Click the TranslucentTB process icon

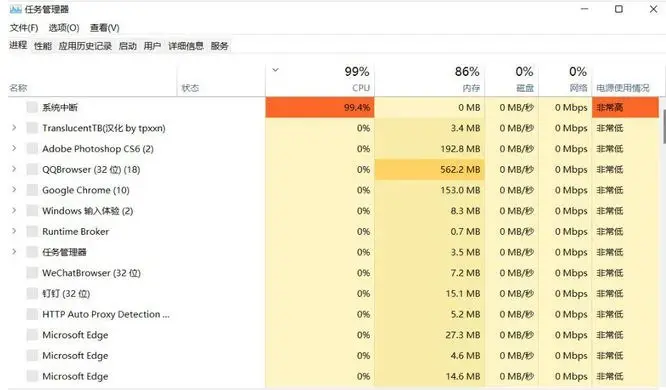(x=32, y=128)
